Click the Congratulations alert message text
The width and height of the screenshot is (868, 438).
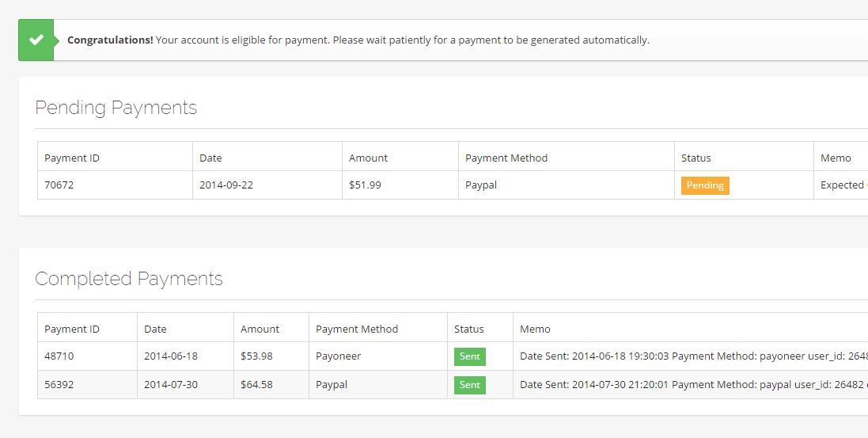[x=358, y=40]
